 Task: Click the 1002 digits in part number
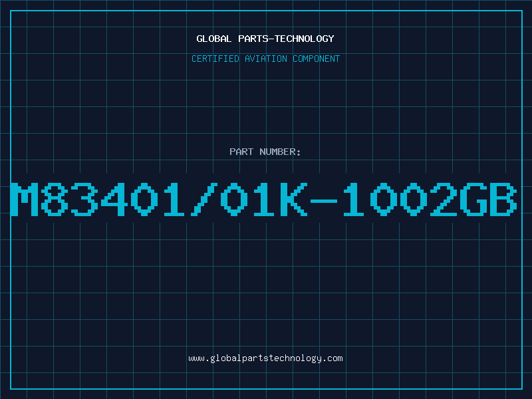tap(398, 199)
